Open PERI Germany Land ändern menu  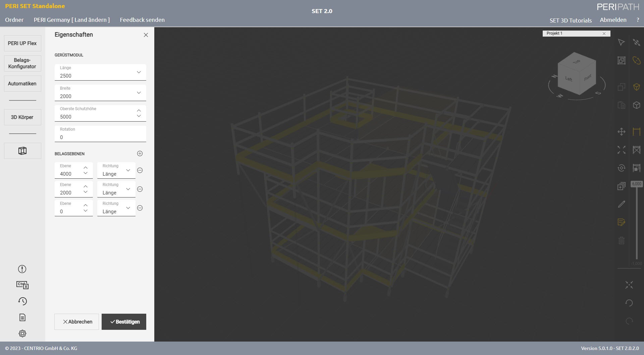pyautogui.click(x=71, y=20)
